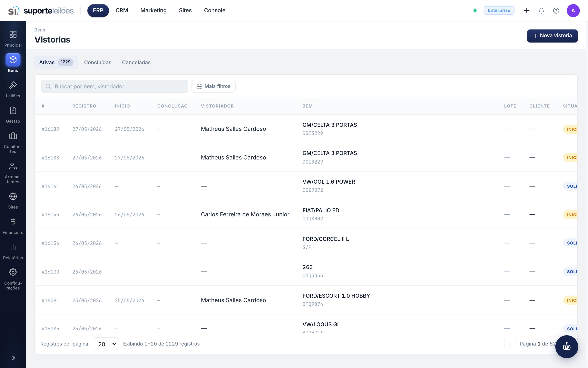This screenshot has height=368, width=588.
Task: Open Mais filtros
Action: pyautogui.click(x=214, y=86)
